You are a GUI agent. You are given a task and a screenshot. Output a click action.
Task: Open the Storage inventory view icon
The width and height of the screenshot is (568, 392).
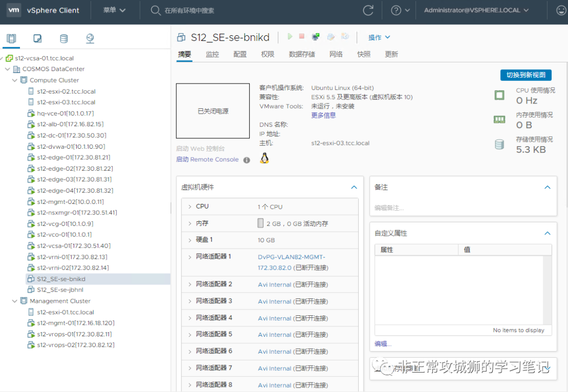coord(64,38)
